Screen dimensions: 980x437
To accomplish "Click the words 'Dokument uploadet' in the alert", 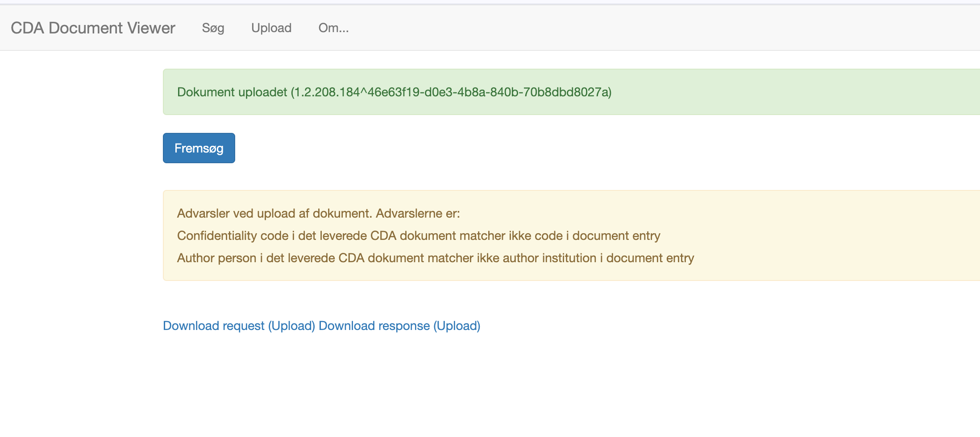I will pos(232,92).
